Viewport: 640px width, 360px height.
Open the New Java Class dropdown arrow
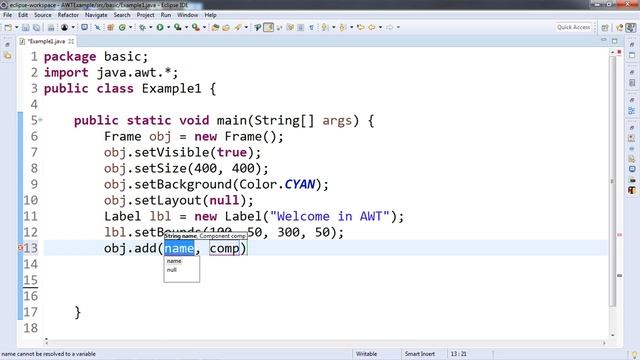pos(130,27)
